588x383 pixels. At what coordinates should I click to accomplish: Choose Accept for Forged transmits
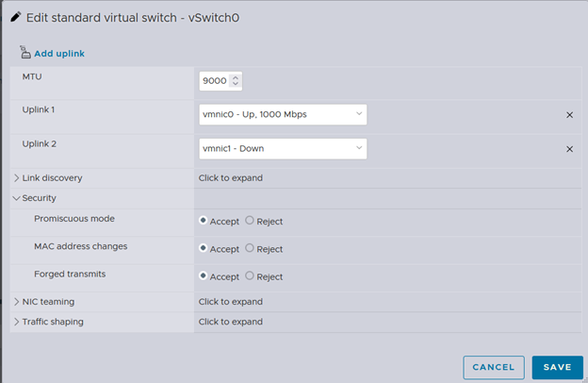click(x=204, y=276)
